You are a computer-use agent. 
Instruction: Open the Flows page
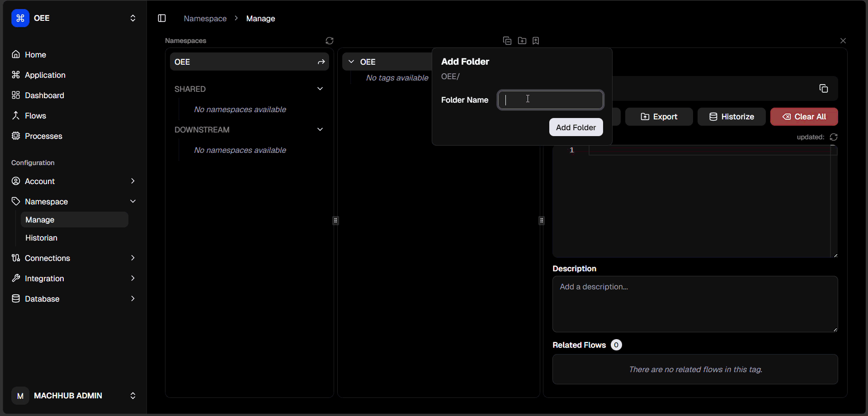pos(74,116)
